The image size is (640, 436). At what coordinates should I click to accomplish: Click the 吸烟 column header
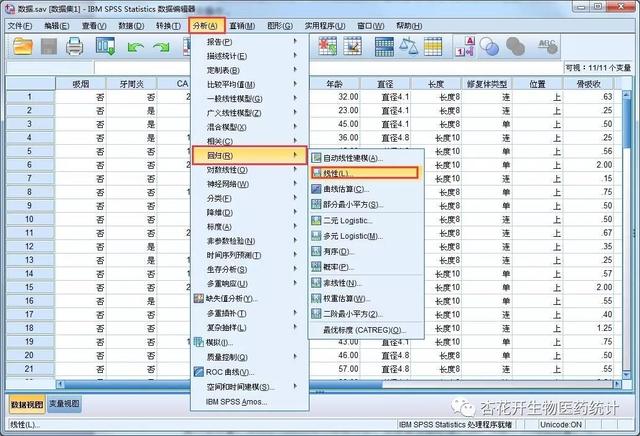[80, 84]
